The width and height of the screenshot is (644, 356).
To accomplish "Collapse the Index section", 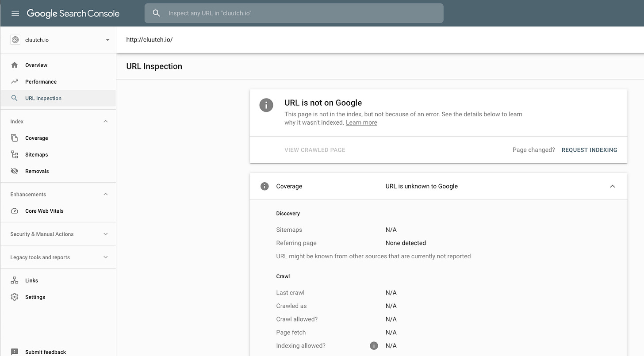I will pyautogui.click(x=105, y=121).
